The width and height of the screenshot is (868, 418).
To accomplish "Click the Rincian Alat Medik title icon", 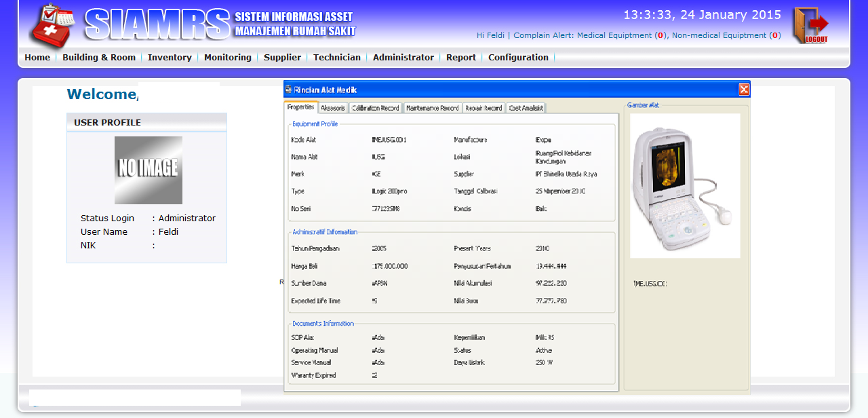I will pyautogui.click(x=288, y=90).
